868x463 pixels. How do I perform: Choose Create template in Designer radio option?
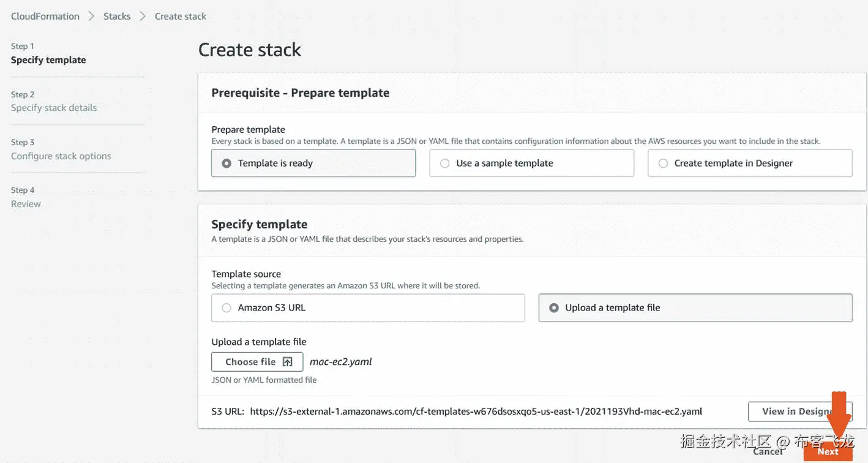coord(663,164)
